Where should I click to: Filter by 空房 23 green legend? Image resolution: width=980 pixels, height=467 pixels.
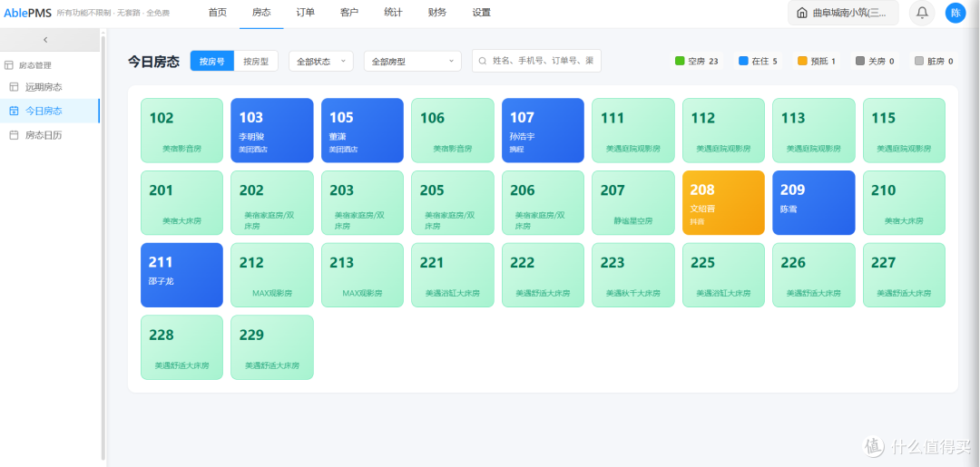pos(696,61)
